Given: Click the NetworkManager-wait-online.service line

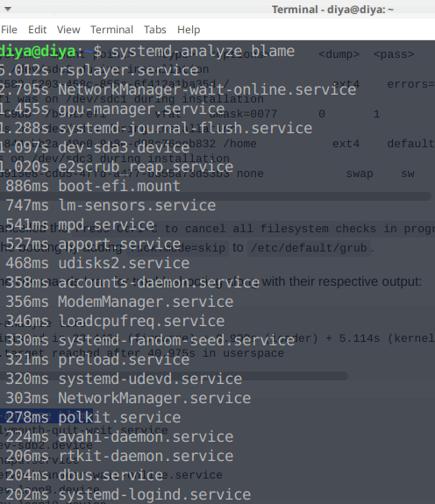Looking at the screenshot, I should [x=178, y=89].
